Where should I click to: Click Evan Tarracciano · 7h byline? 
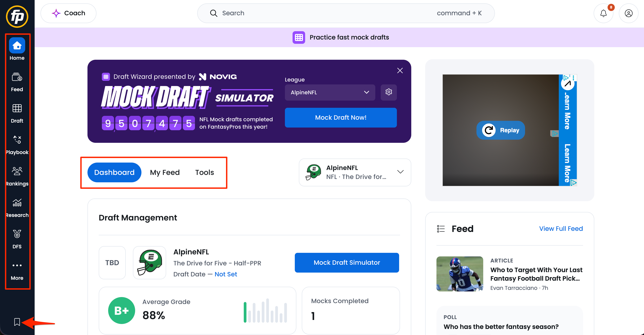pyautogui.click(x=519, y=288)
